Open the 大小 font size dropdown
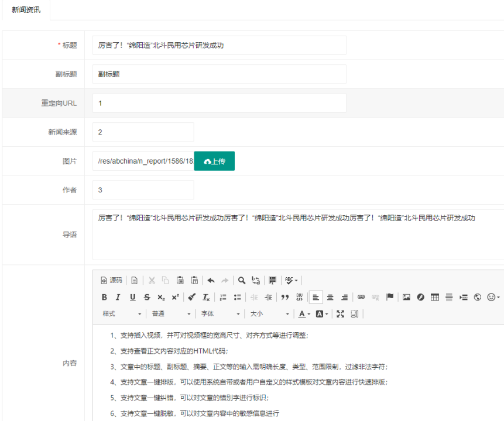Image resolution: width=504 pixels, height=421 pixels. point(269,314)
